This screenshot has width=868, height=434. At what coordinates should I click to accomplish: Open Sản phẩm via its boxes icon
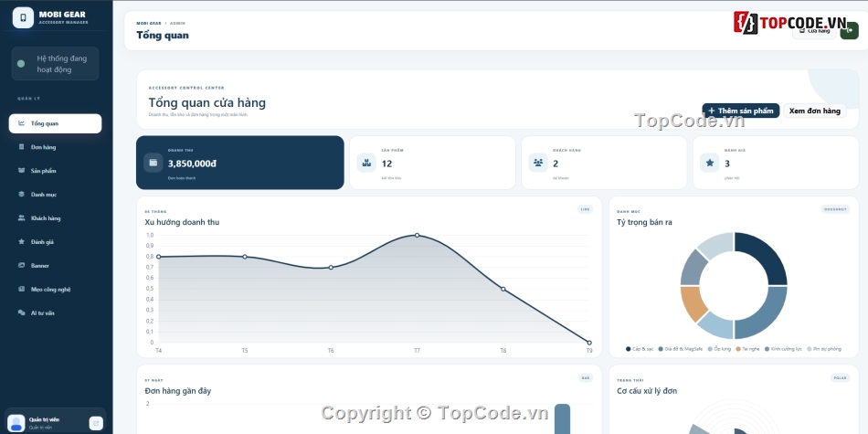click(x=22, y=171)
